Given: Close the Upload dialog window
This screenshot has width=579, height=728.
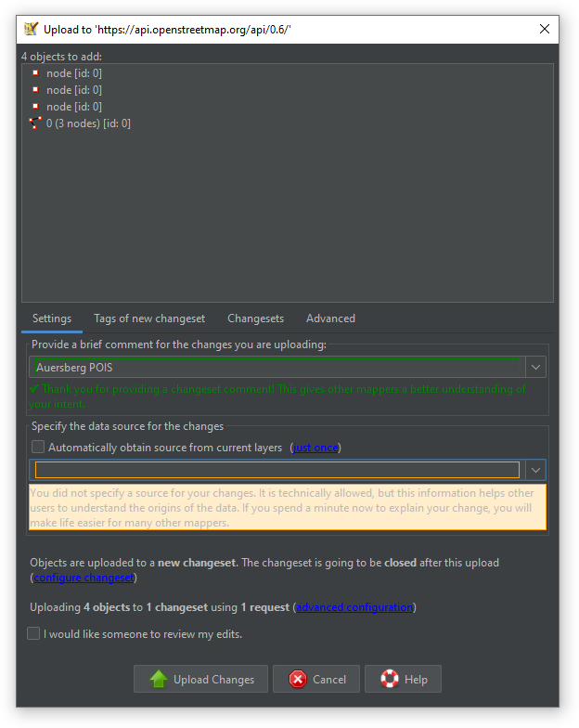Looking at the screenshot, I should pyautogui.click(x=545, y=29).
